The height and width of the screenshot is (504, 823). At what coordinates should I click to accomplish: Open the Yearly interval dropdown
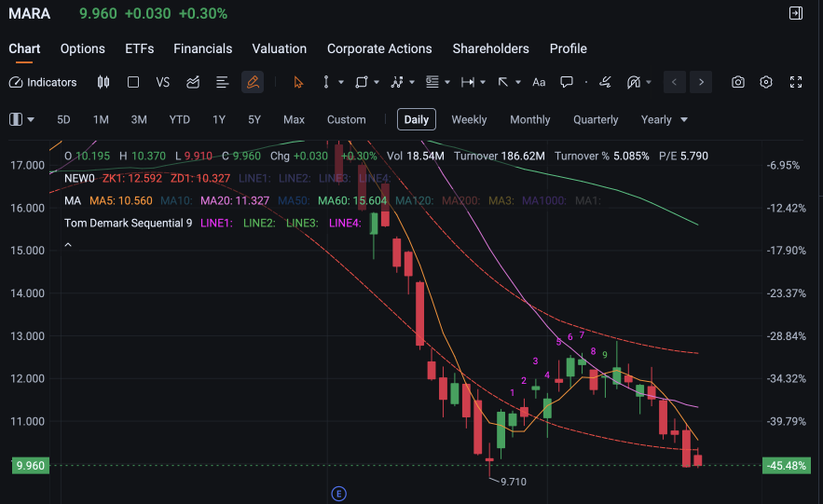point(664,119)
